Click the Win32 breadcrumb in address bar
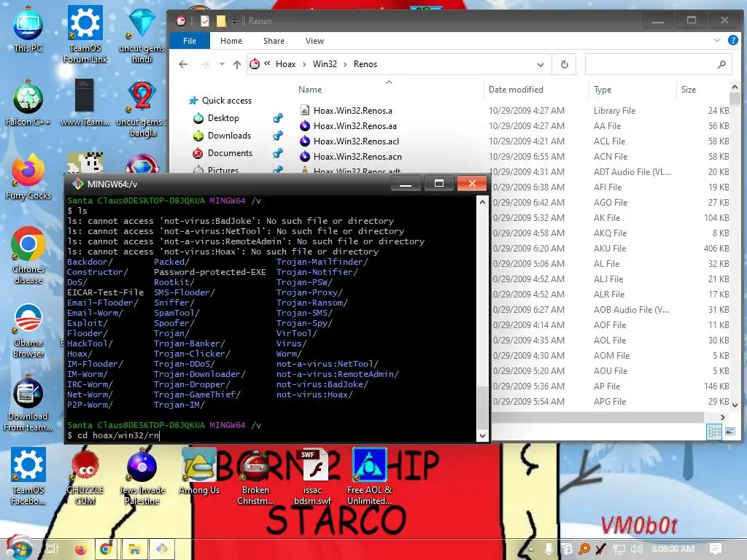The height and width of the screenshot is (560, 747). (325, 64)
